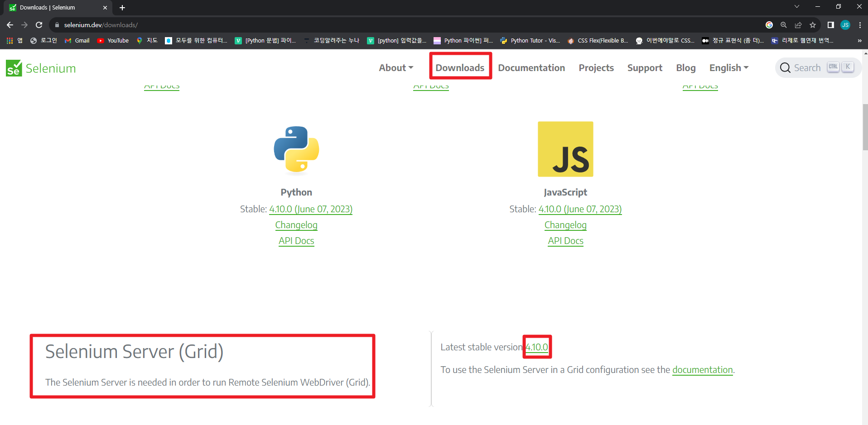868x425 pixels.
Task: Open the browser side panel icon
Action: 831,25
